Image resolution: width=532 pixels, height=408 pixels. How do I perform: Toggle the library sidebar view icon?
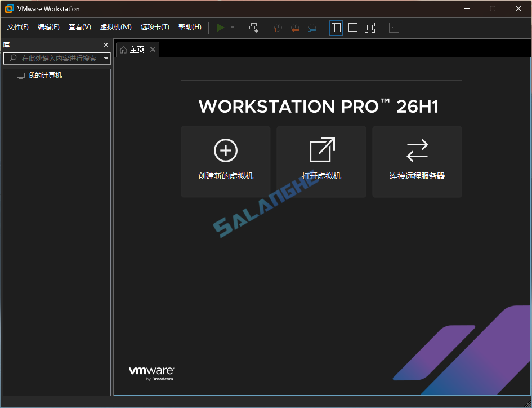pos(336,28)
